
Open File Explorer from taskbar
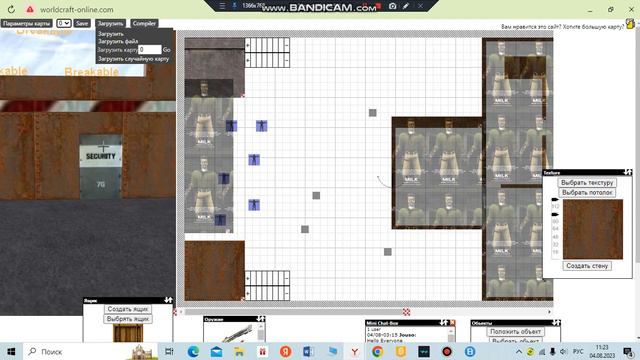coord(239,351)
